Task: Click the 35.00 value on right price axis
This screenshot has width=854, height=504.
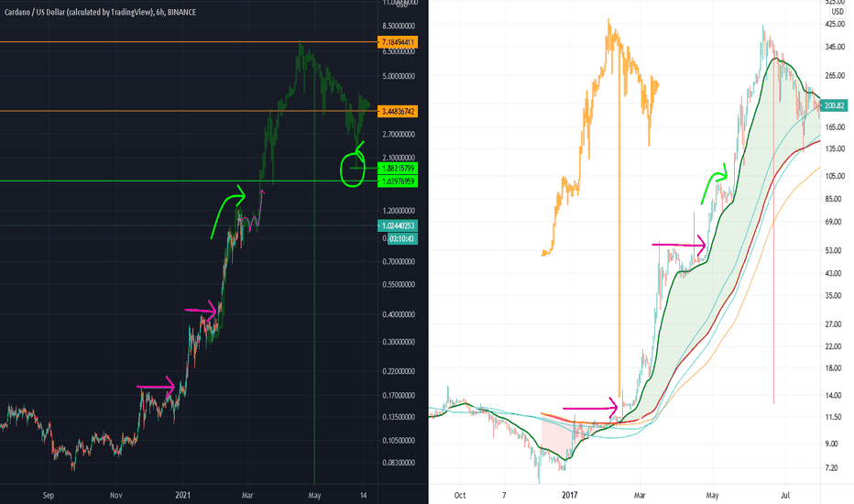Action: click(x=835, y=296)
